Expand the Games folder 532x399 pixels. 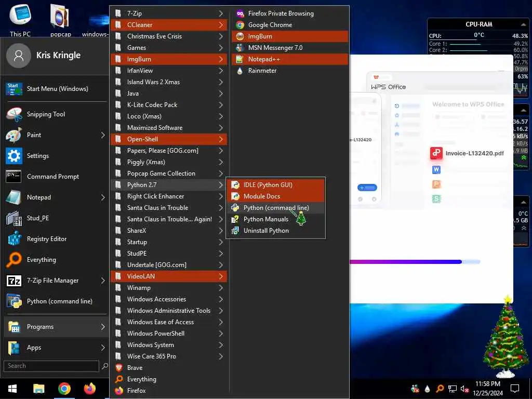click(x=169, y=48)
